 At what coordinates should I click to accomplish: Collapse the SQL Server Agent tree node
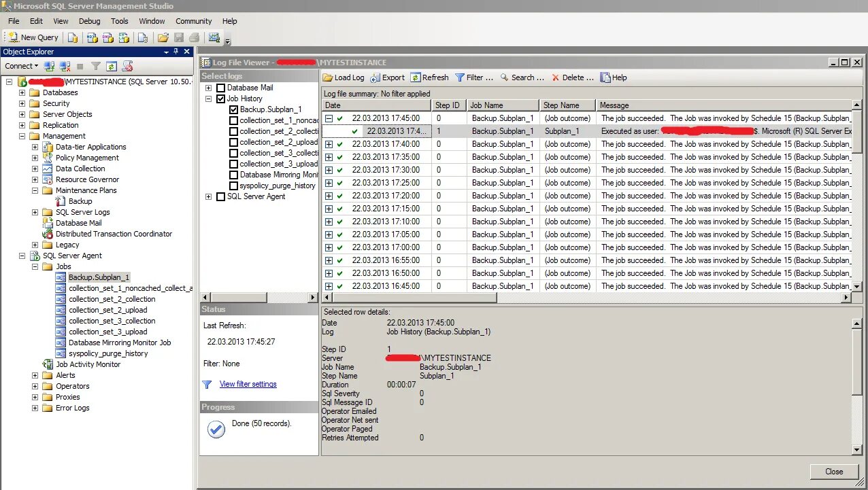pyautogui.click(x=22, y=256)
